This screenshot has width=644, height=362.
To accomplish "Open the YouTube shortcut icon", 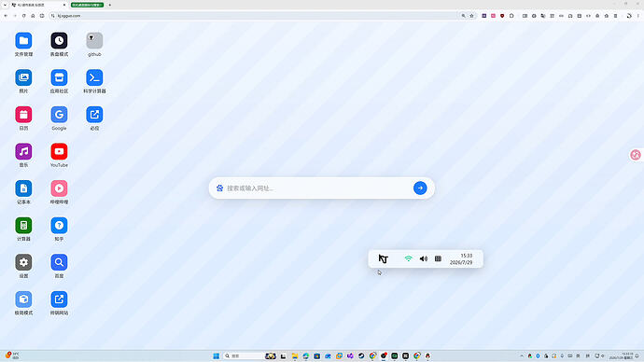I will click(x=59, y=151).
